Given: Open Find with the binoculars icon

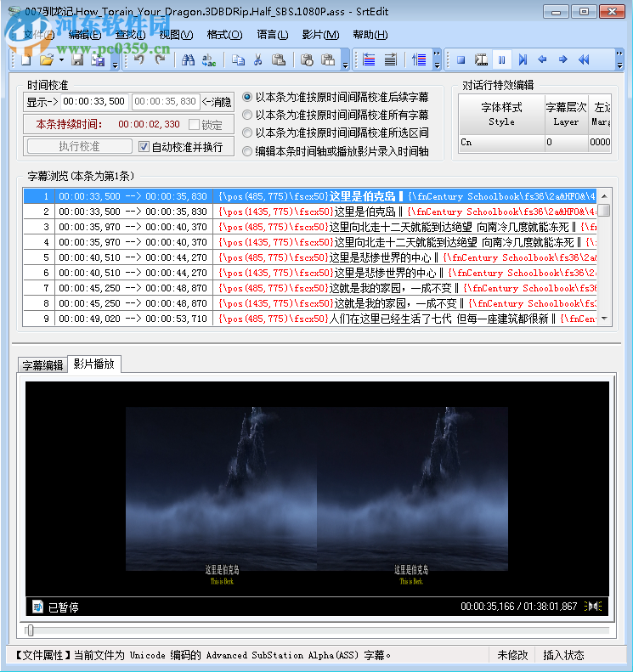Looking at the screenshot, I should click(x=188, y=59).
